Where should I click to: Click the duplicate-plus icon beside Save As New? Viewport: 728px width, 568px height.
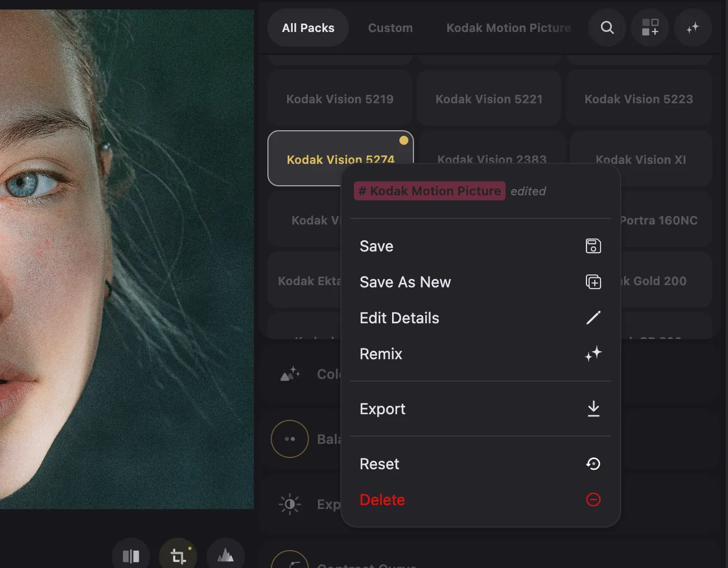(x=593, y=282)
